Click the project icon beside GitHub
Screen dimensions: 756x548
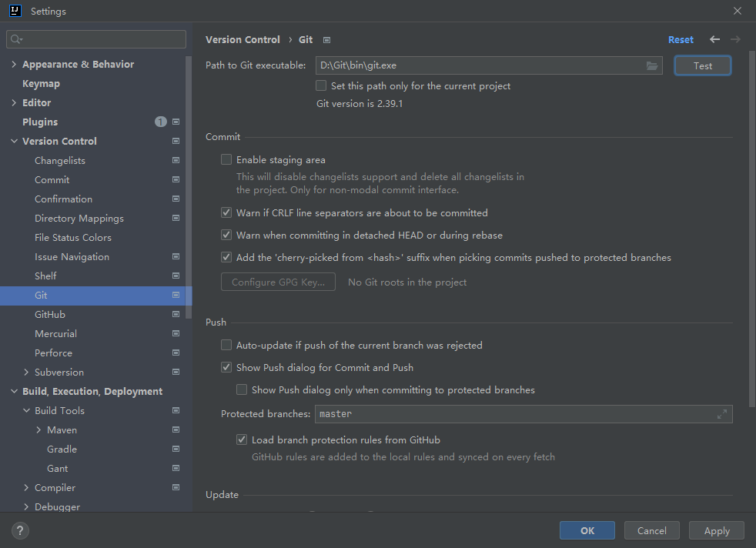tap(176, 315)
